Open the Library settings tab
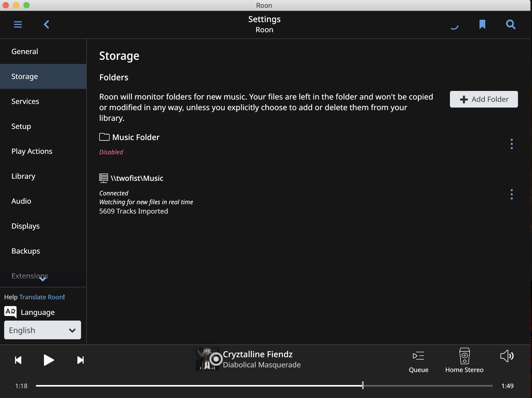Image resolution: width=532 pixels, height=398 pixels. (x=43, y=176)
